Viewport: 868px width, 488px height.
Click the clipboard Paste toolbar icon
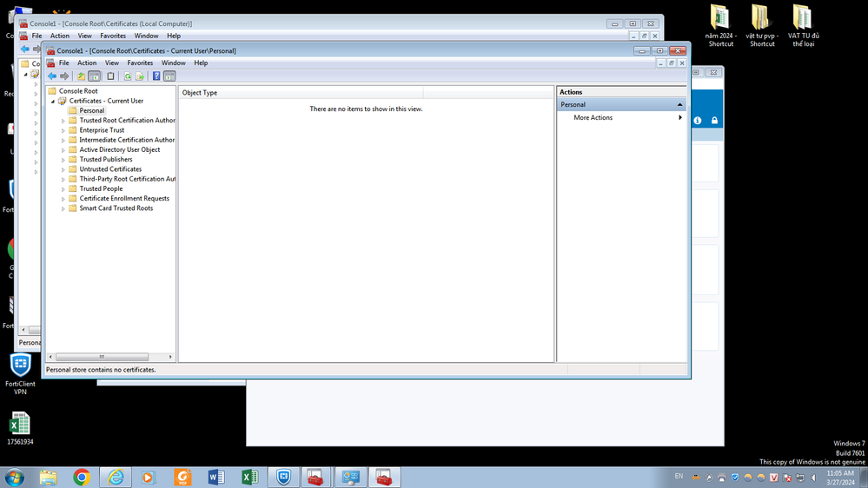tap(110, 76)
